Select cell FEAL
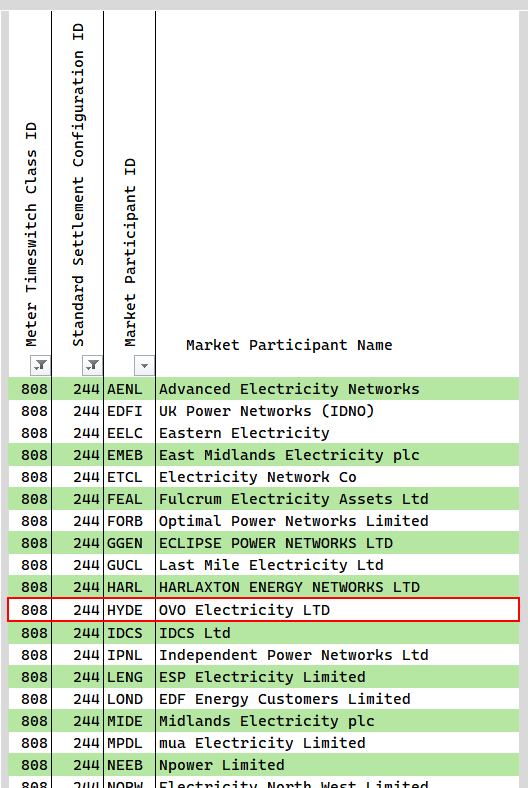Screen dimensions: 528x788 pos(129,499)
